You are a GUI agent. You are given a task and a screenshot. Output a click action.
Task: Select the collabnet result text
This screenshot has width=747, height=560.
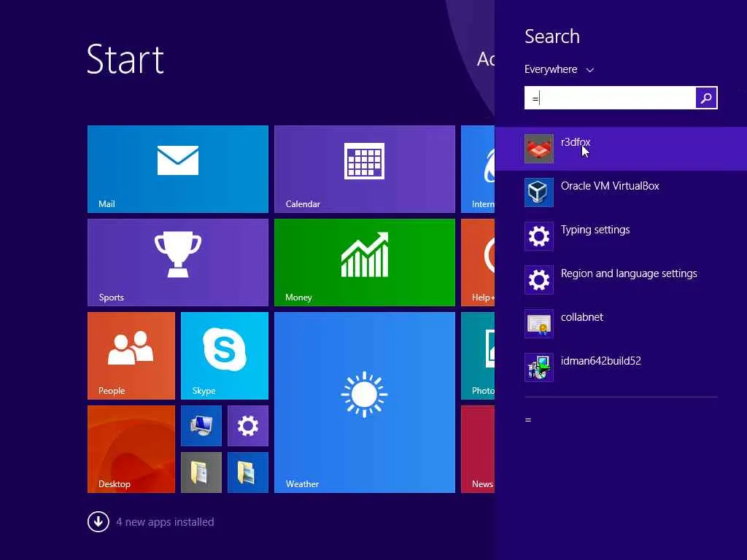[x=581, y=317]
